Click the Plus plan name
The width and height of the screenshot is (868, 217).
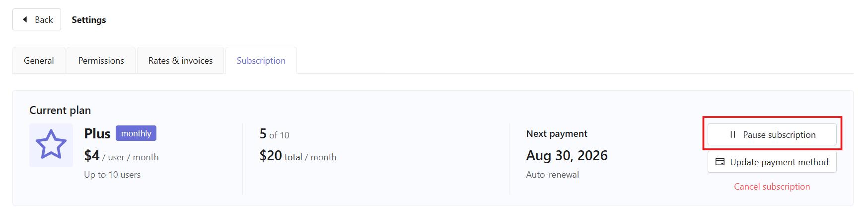[97, 133]
